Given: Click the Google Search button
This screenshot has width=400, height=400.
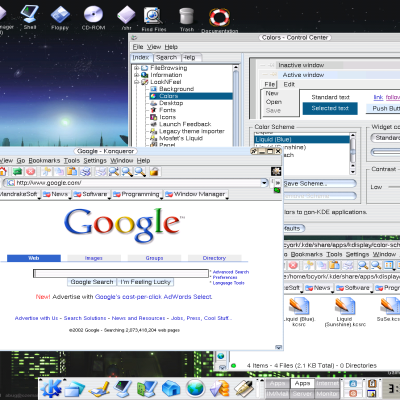Looking at the screenshot, I should [92, 282].
